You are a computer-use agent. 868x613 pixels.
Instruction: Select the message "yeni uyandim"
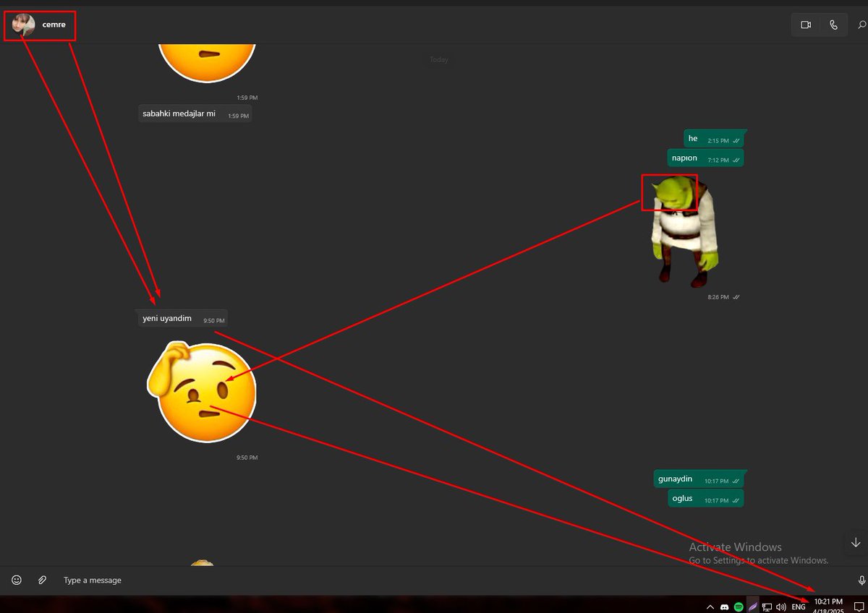(182, 318)
